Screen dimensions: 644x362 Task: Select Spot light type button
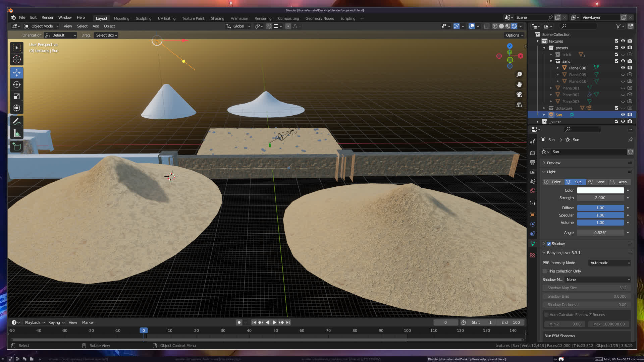click(x=597, y=182)
